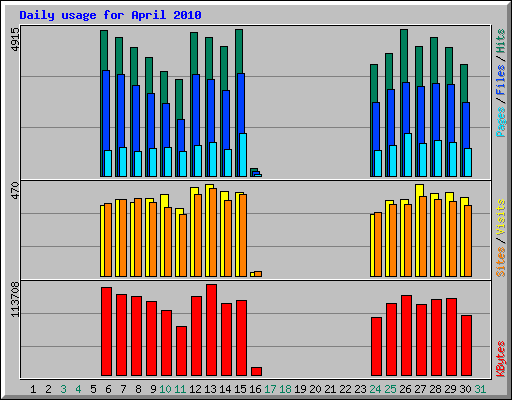The width and height of the screenshot is (512, 400).
Task: Click day 10 on the x-axis
Action: 165,389
